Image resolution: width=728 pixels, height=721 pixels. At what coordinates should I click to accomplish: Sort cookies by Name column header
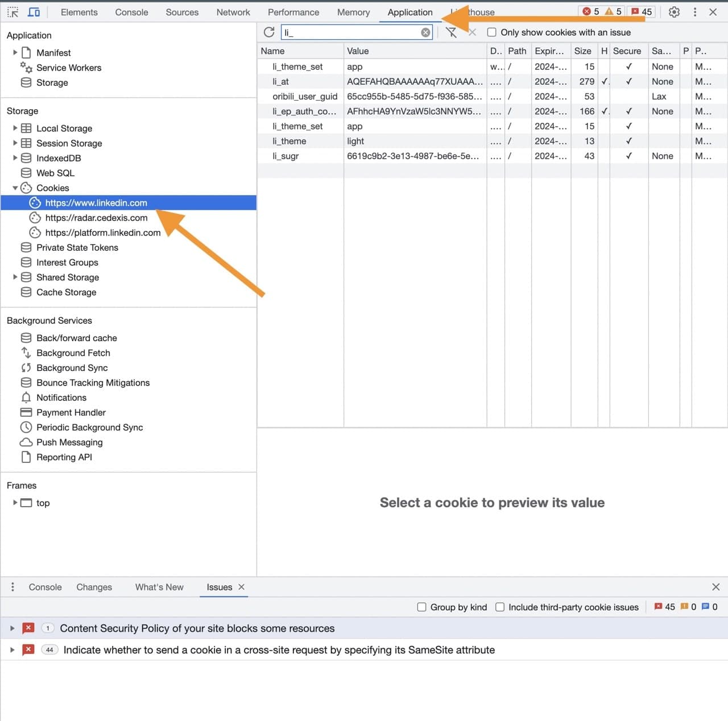300,51
